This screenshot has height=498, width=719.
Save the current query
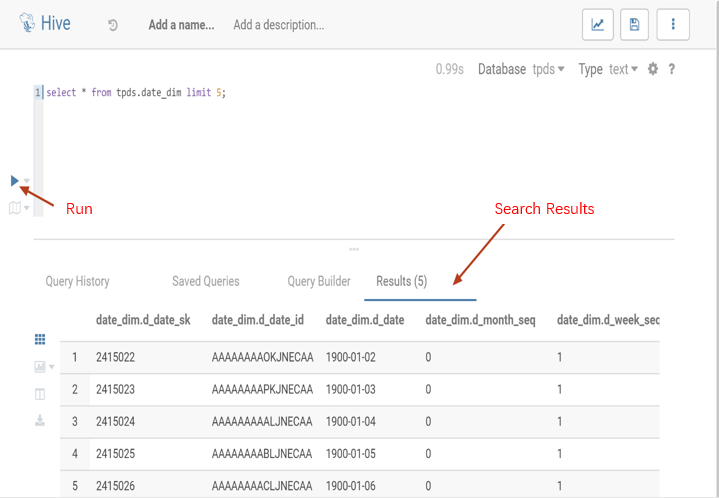coord(636,25)
